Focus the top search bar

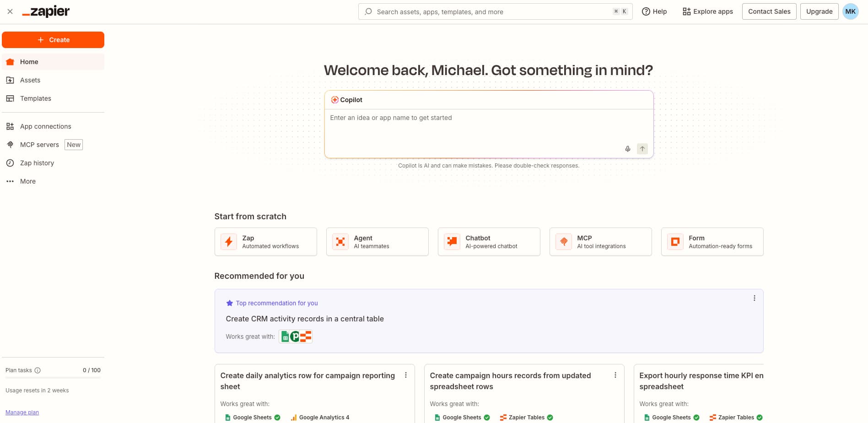coord(495,11)
